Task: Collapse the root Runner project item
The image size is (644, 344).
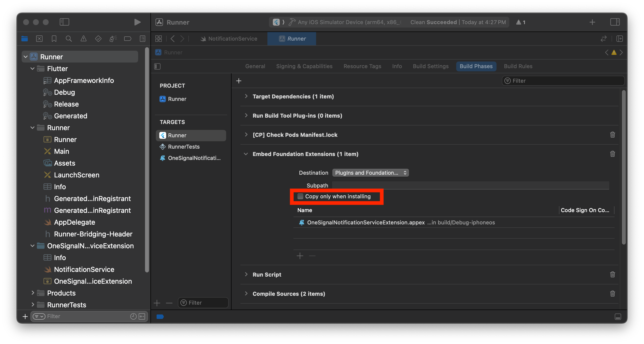Action: (x=26, y=57)
